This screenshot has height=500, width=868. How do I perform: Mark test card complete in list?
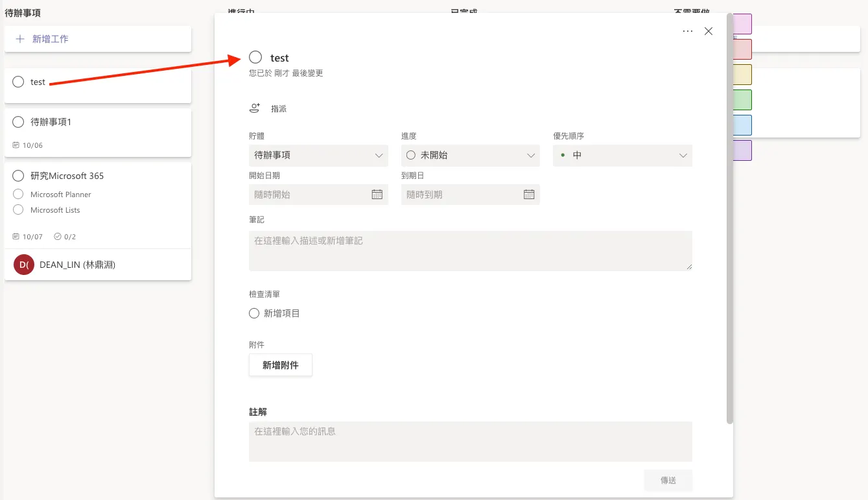click(x=18, y=82)
